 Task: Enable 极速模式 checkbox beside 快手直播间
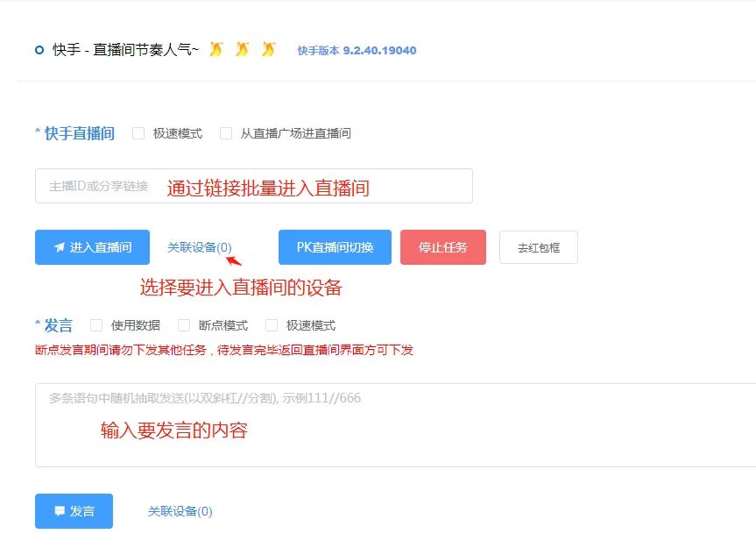pos(138,133)
